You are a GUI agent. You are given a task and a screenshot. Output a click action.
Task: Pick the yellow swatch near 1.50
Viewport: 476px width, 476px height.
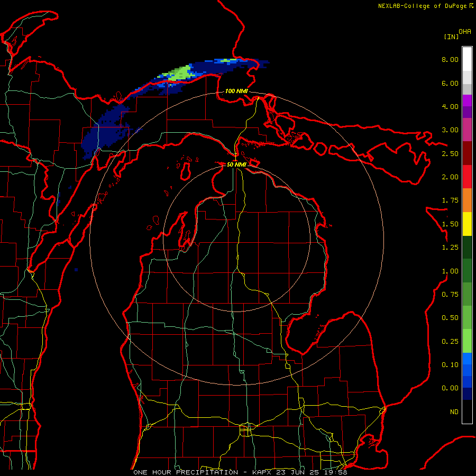[467, 224]
